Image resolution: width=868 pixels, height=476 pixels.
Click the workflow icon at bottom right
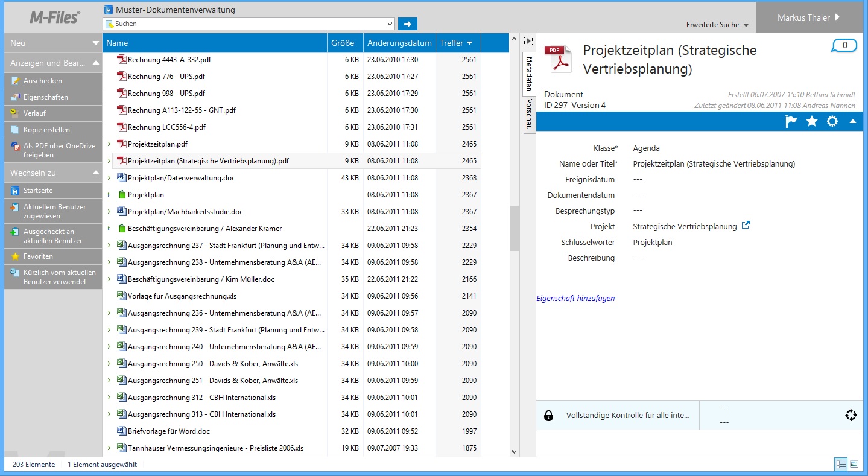[851, 415]
